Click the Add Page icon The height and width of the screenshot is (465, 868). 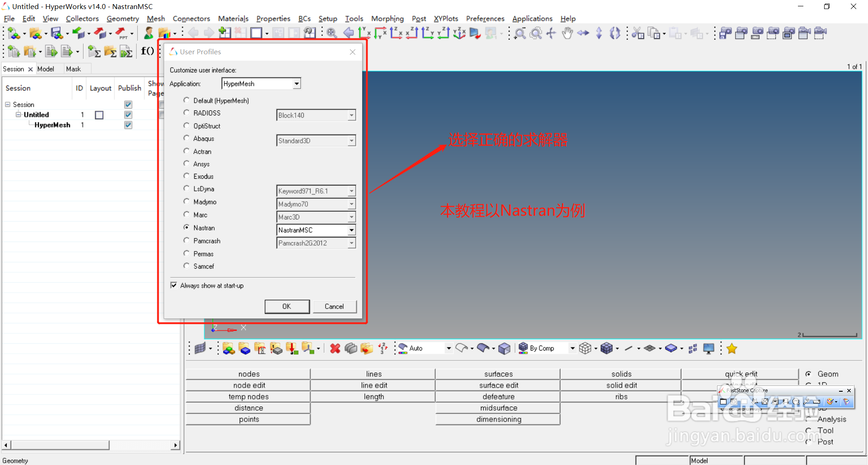click(225, 33)
